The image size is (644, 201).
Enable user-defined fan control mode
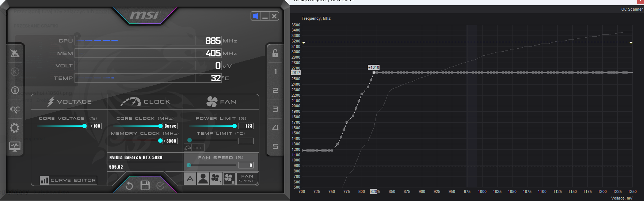point(203,179)
